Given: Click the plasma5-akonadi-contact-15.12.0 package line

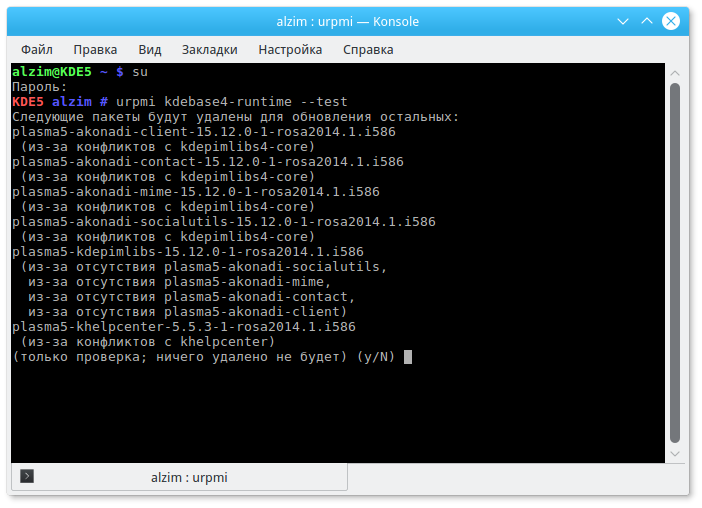Looking at the screenshot, I should [x=208, y=162].
